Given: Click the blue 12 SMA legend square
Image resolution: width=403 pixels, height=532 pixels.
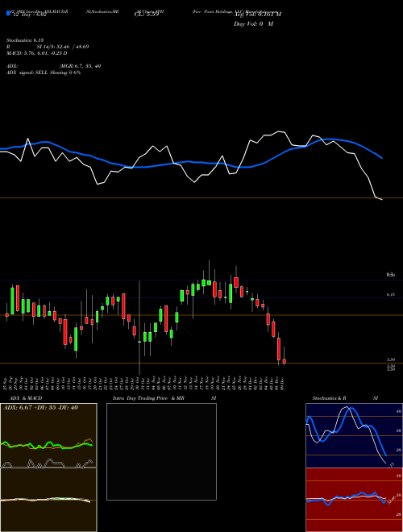Looking at the screenshot, I should click(8, 13).
